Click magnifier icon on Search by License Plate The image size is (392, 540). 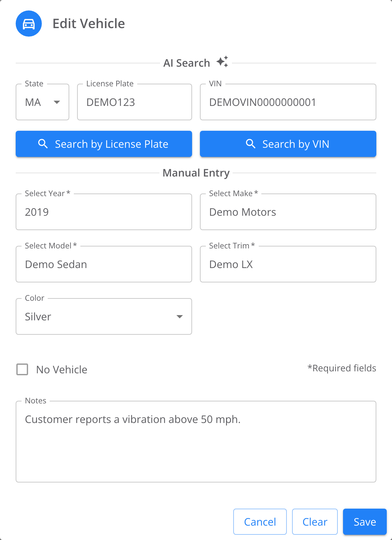(43, 144)
